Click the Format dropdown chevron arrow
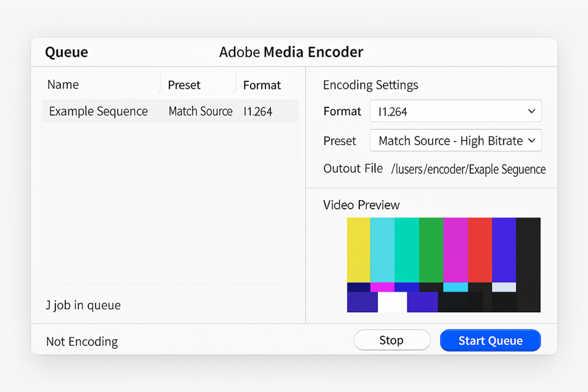Image resolution: width=588 pixels, height=392 pixels. point(533,111)
